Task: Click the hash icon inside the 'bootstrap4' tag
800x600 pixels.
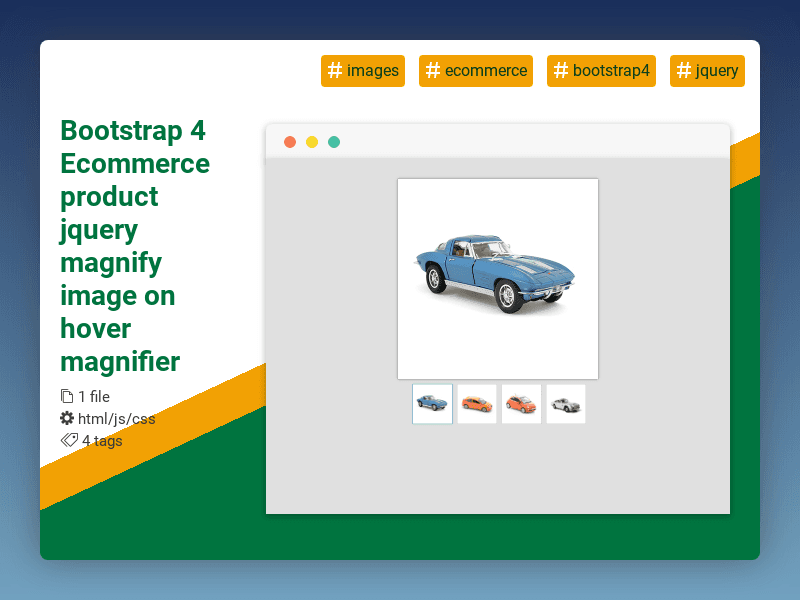Action: click(560, 71)
